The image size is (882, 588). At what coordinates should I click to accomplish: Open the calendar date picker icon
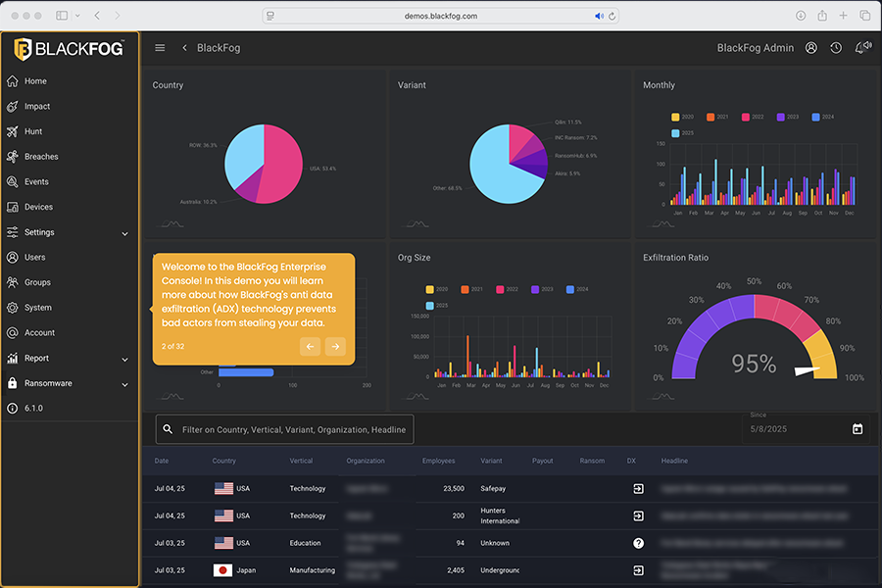[857, 429]
